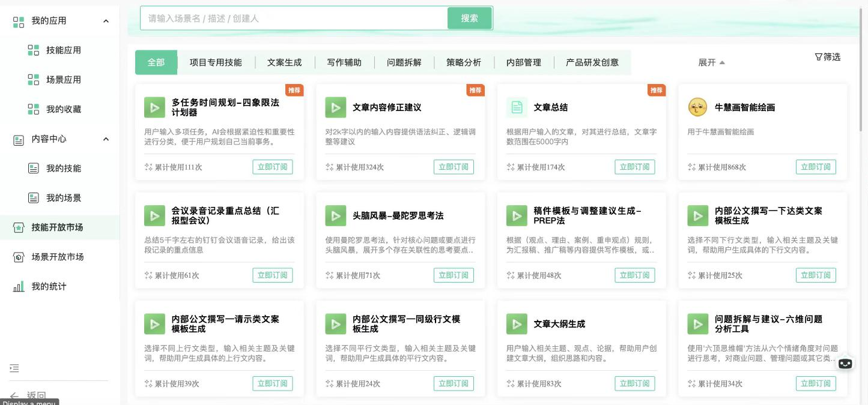
Task: Click the 场景开放市场 sidebar icon
Action: pyautogui.click(x=19, y=257)
